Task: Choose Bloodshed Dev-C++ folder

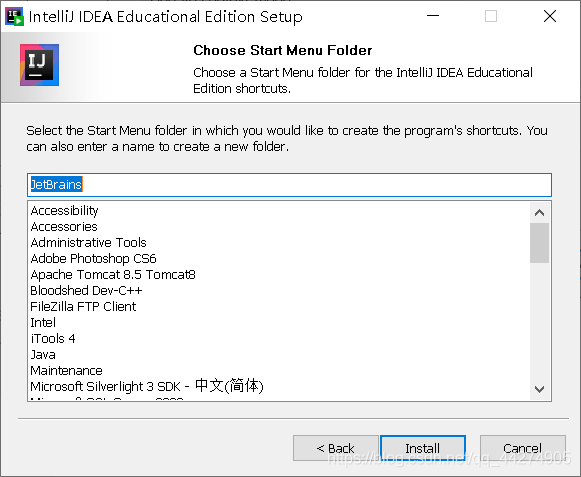Action: point(86,291)
